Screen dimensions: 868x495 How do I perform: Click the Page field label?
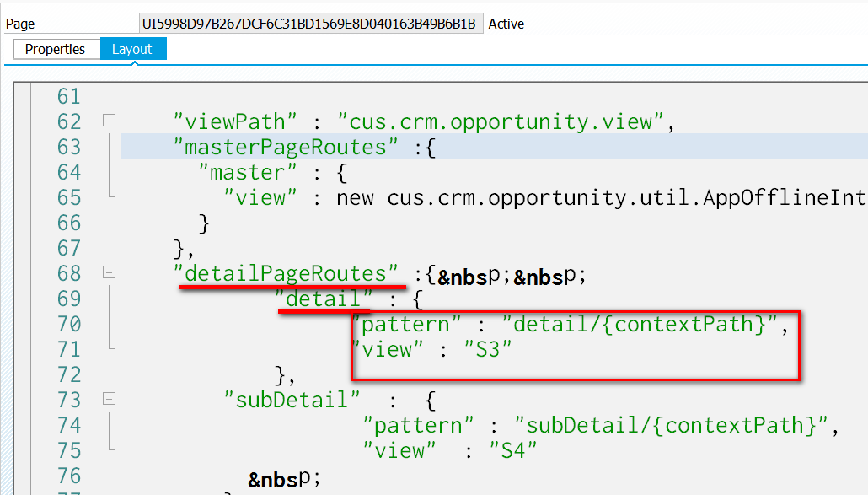pos(20,24)
